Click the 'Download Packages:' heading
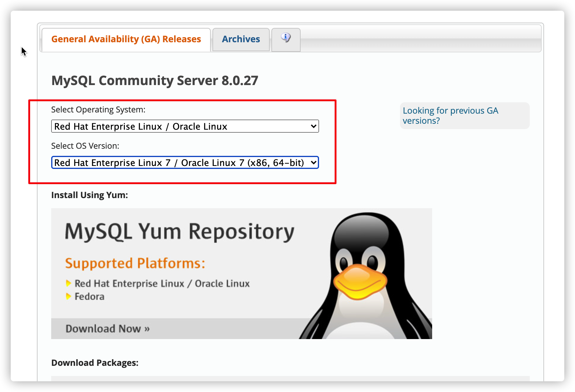This screenshot has height=392, width=575. pos(95,363)
